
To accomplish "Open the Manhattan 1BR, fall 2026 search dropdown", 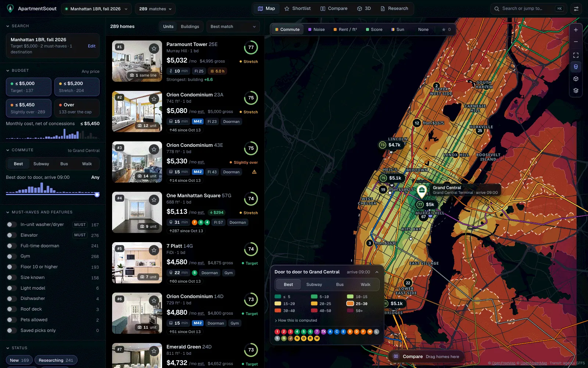I will pyautogui.click(x=97, y=9).
